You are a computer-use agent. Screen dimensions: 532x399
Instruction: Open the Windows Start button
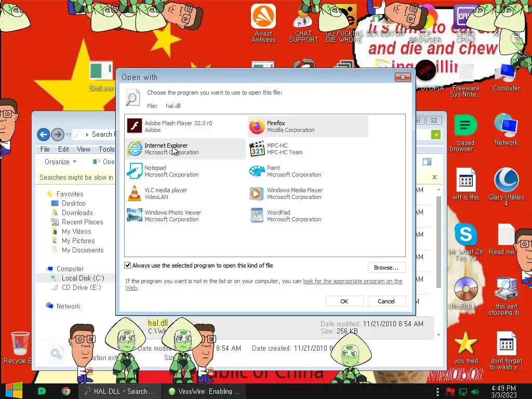[x=14, y=391]
